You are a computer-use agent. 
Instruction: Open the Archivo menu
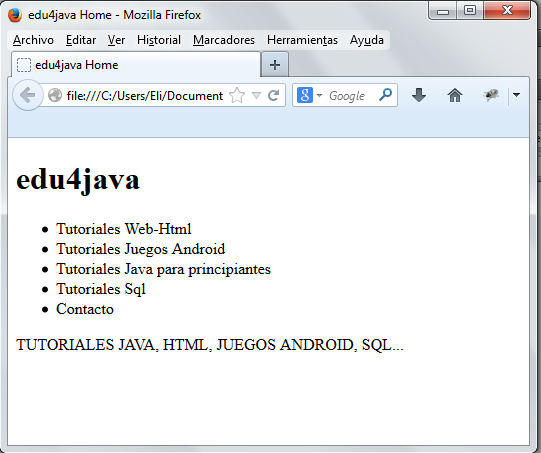click(x=33, y=40)
